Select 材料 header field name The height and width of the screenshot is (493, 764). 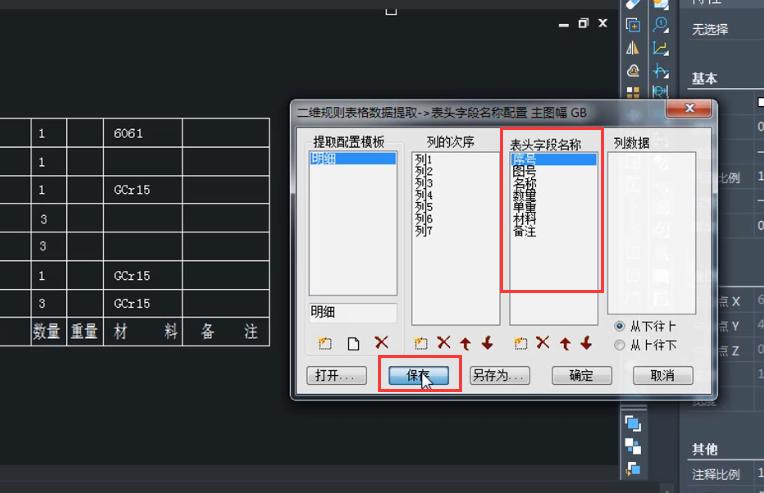coord(524,219)
